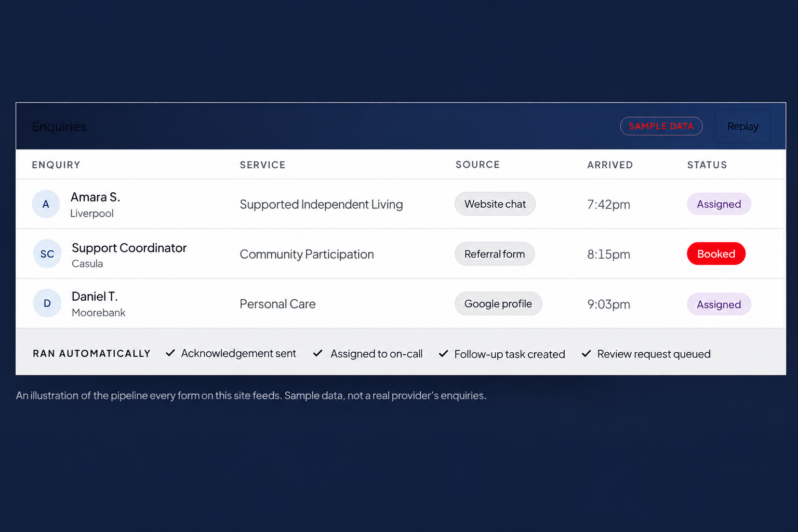Click Assigned status for Daniel T.
The image size is (798, 532).
719,304
